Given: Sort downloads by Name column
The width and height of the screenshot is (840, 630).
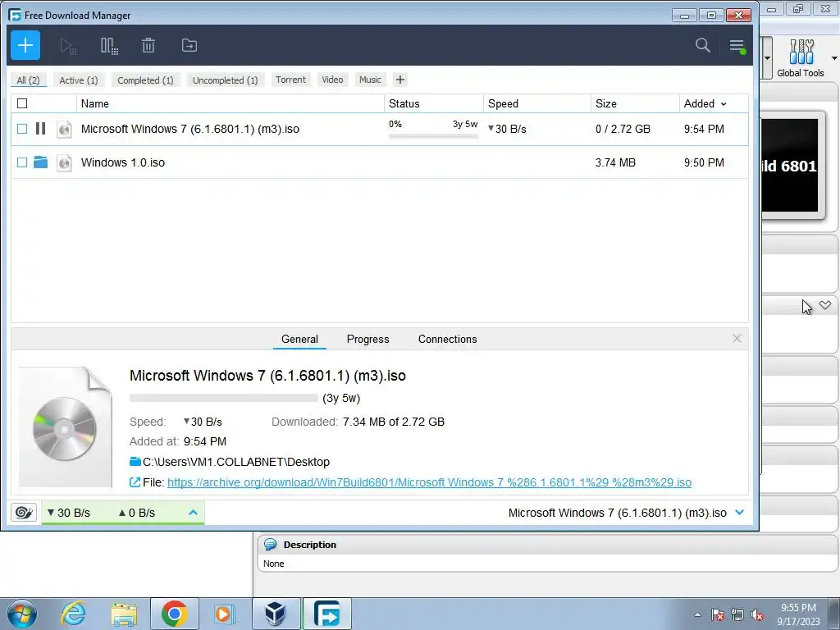Looking at the screenshot, I should 231,103.
